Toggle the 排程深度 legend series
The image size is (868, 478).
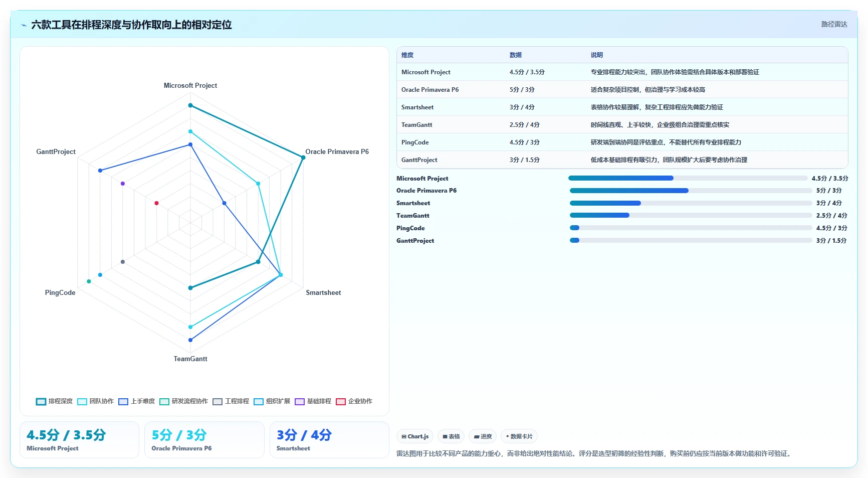click(x=54, y=401)
